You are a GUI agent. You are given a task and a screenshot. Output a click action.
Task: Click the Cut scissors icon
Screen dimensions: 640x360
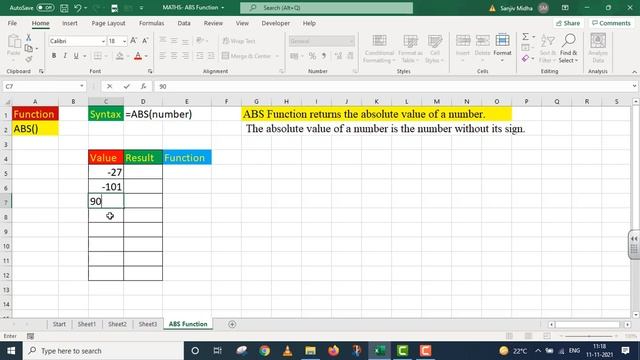coord(29,38)
